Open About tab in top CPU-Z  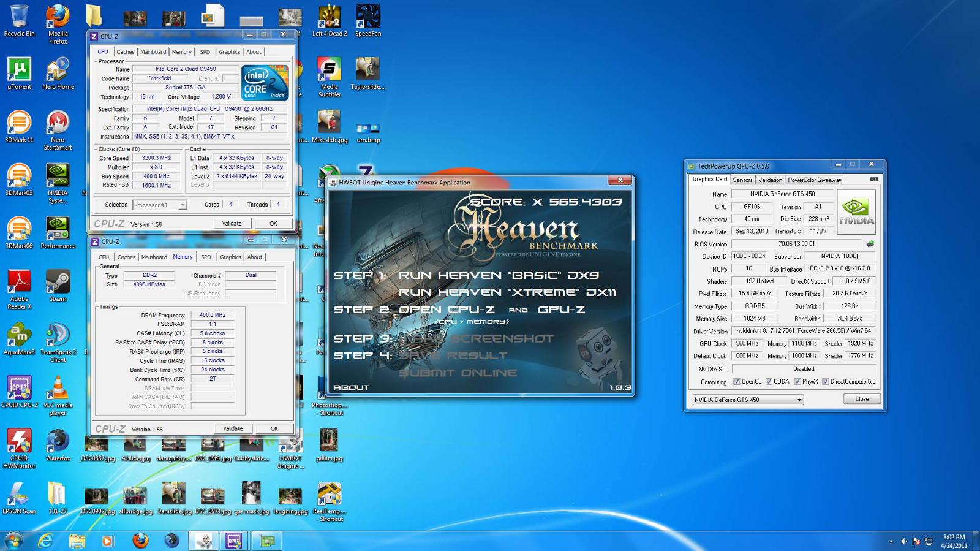254,52
